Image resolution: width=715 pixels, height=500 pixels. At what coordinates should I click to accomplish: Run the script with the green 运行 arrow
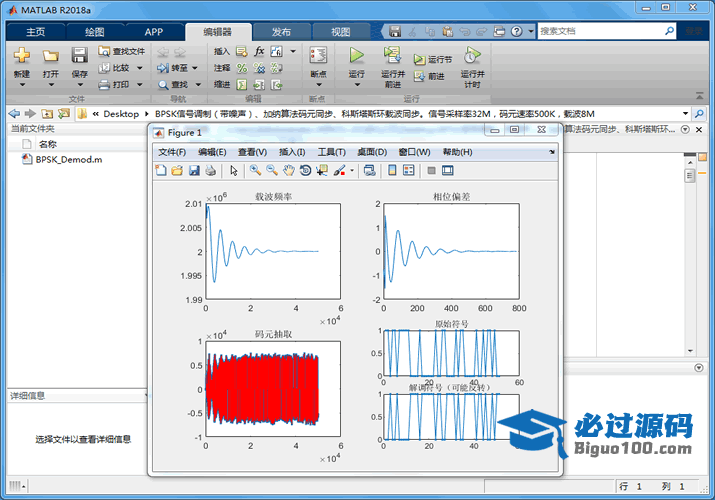(357, 56)
